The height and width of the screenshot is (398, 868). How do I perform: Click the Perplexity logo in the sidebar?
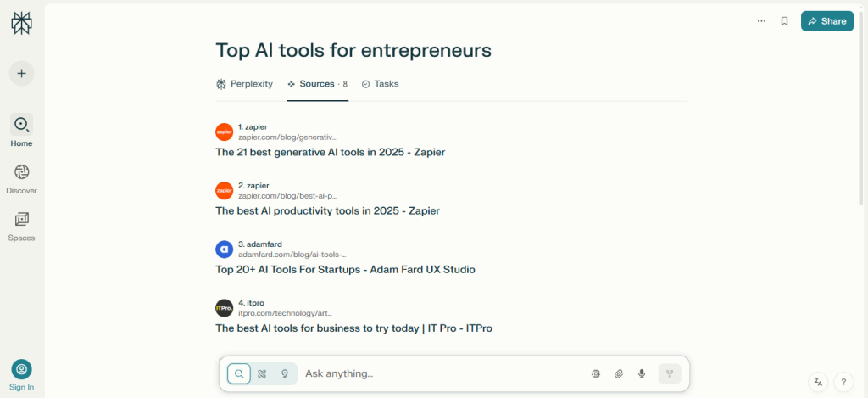coord(21,23)
